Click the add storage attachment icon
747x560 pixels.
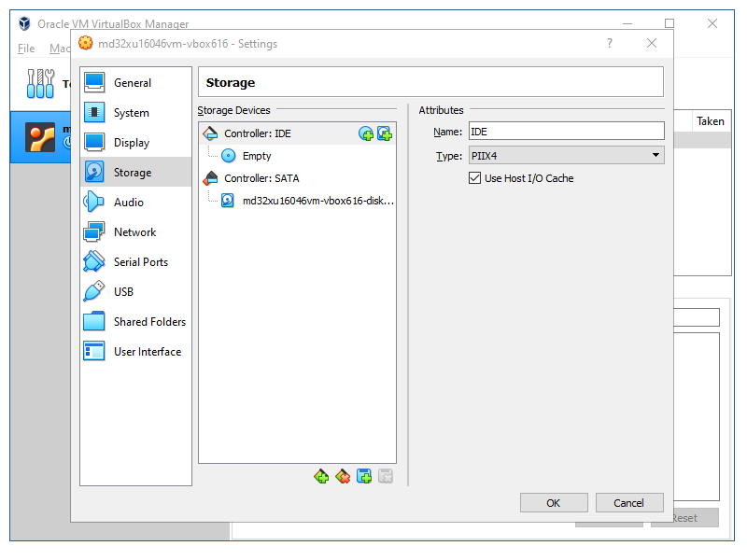point(364,477)
